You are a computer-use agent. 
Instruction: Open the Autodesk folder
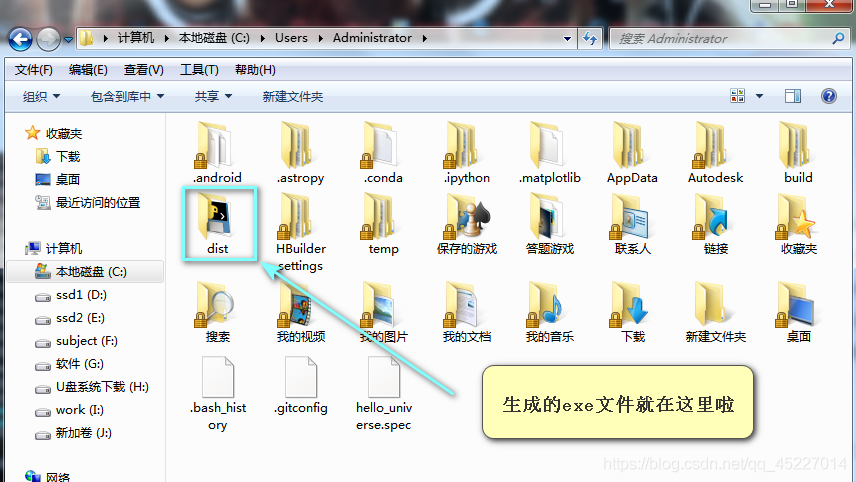(x=715, y=150)
